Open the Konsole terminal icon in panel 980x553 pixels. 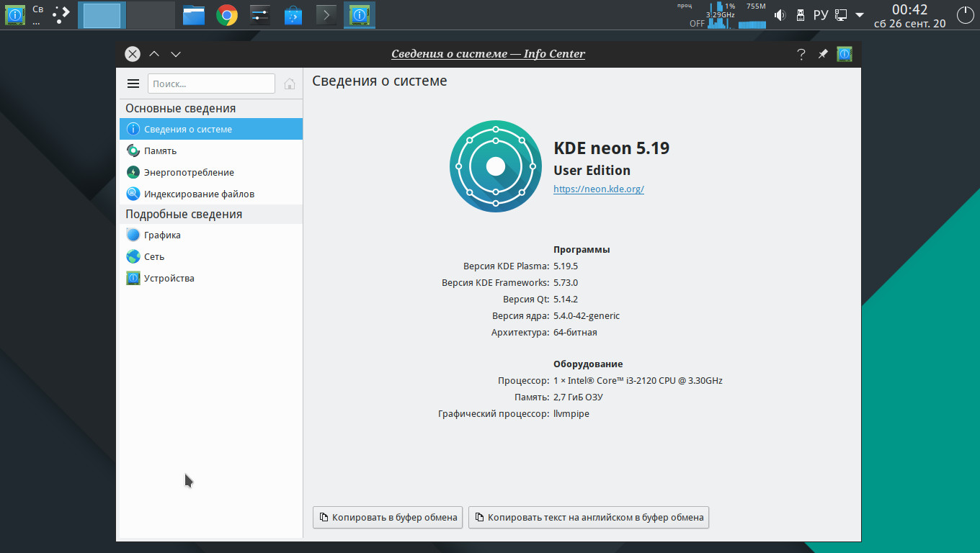326,15
